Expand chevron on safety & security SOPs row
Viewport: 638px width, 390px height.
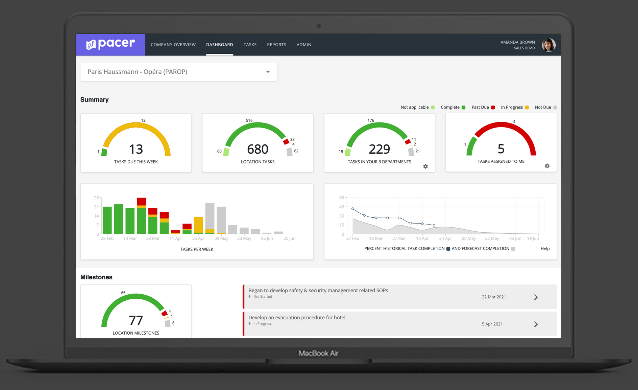[x=536, y=297]
